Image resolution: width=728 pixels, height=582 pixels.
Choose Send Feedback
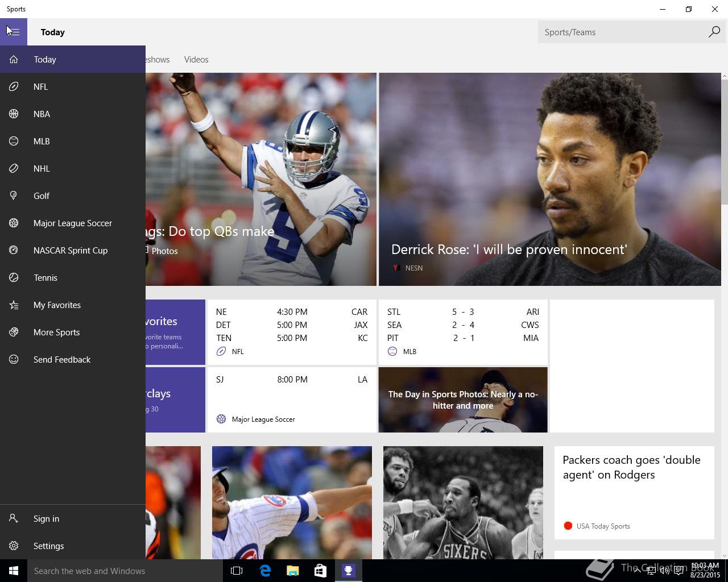pyautogui.click(x=73, y=359)
